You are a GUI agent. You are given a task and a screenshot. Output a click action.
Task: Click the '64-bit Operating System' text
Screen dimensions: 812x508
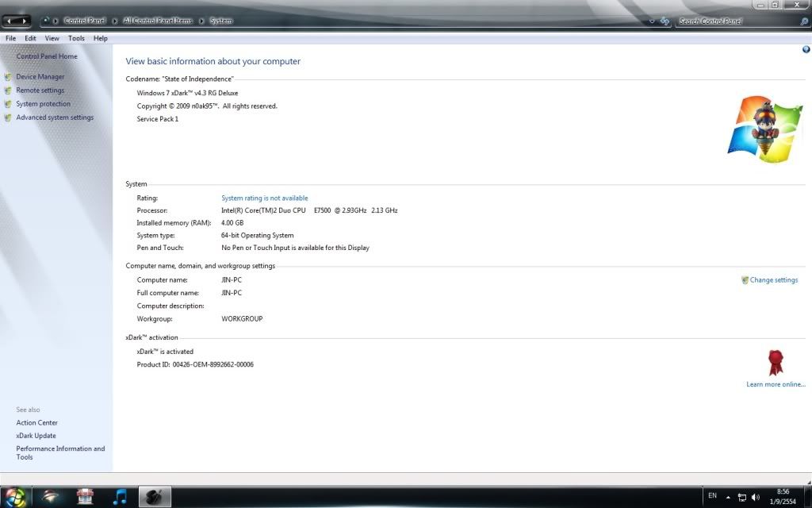[258, 235]
